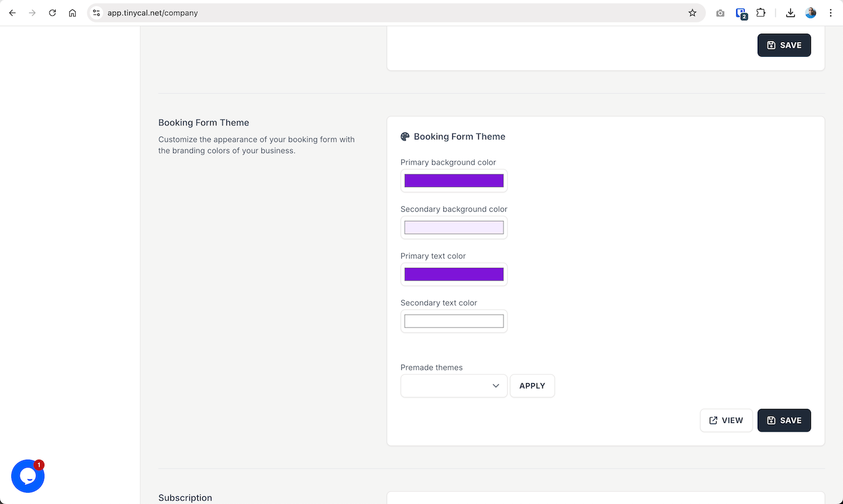The height and width of the screenshot is (504, 843).
Task: Open the browser extensions puzzle icon
Action: click(760, 12)
